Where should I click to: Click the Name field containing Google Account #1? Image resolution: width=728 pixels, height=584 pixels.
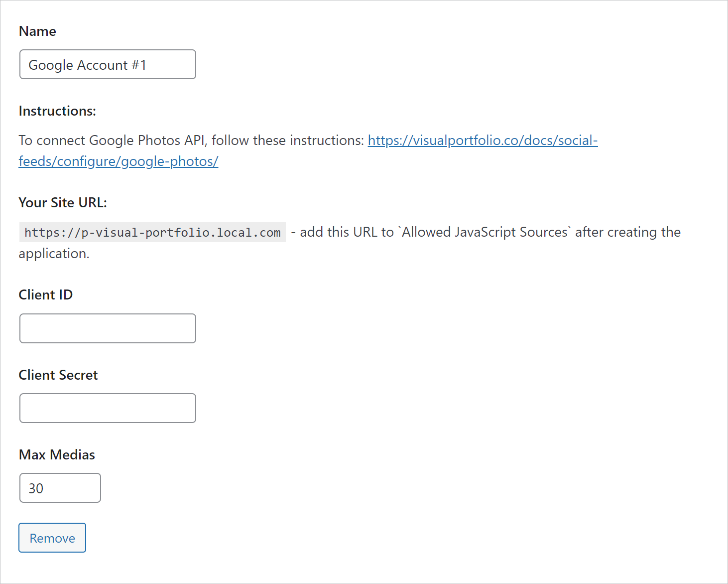108,64
